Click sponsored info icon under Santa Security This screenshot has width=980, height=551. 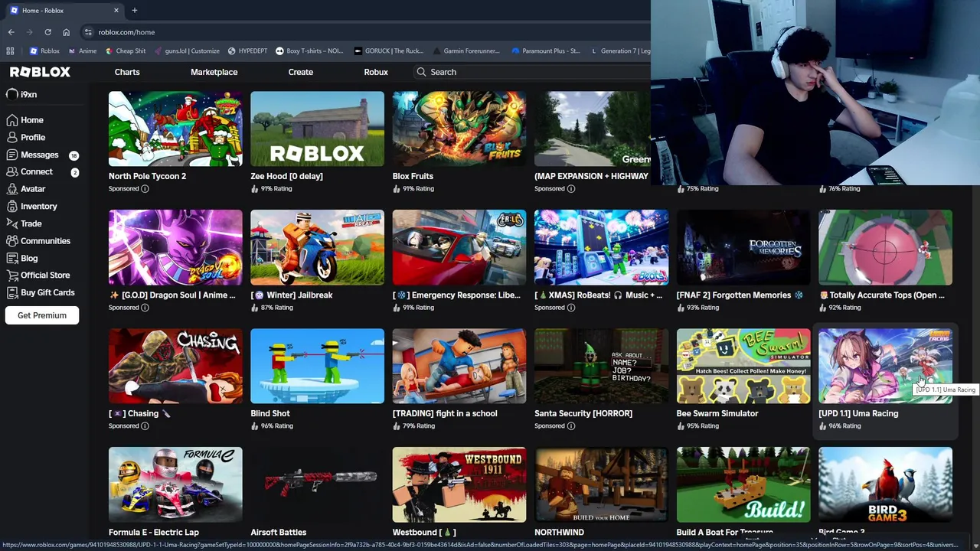[x=570, y=426]
